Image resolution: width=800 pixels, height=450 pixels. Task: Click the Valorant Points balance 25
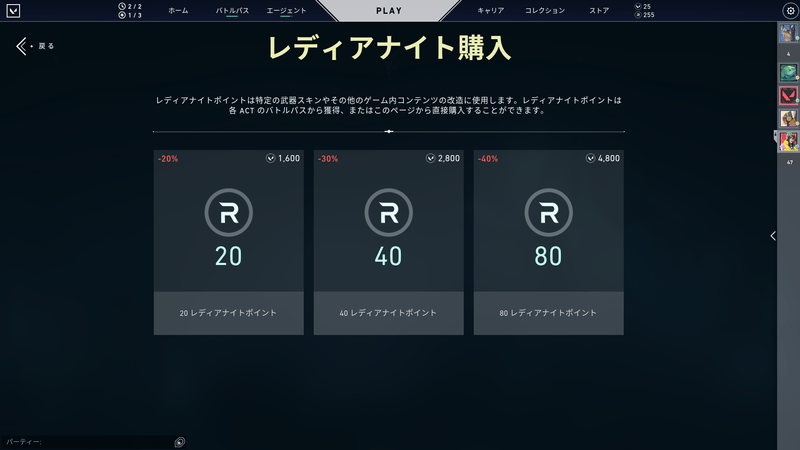(647, 7)
